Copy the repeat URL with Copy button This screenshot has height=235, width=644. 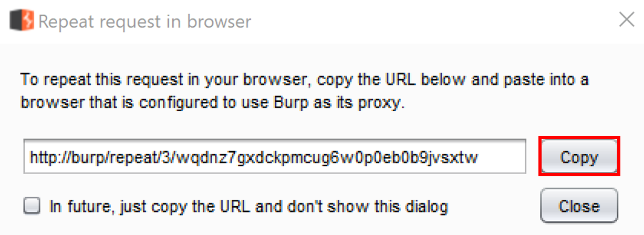pos(579,156)
